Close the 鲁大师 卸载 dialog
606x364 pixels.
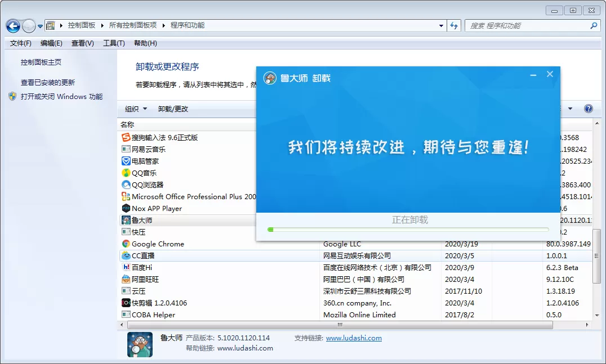tap(550, 74)
